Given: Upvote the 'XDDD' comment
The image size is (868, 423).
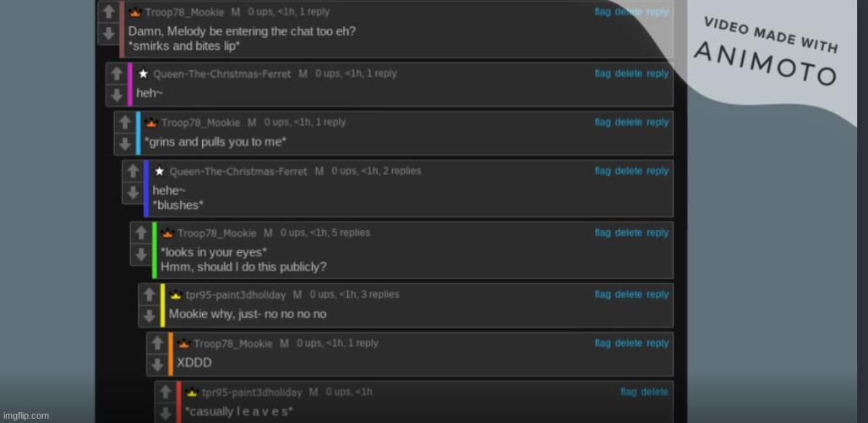Looking at the screenshot, I should [x=157, y=343].
